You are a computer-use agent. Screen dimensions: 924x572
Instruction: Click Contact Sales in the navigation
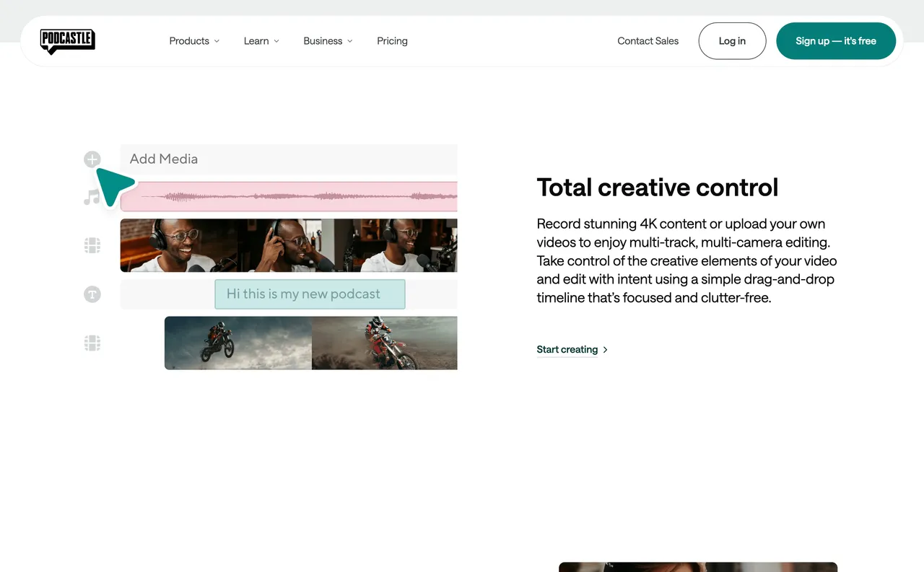pyautogui.click(x=648, y=41)
